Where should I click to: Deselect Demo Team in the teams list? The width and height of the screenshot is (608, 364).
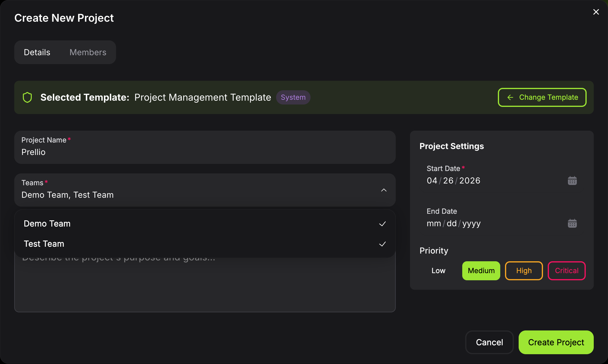[x=205, y=224]
